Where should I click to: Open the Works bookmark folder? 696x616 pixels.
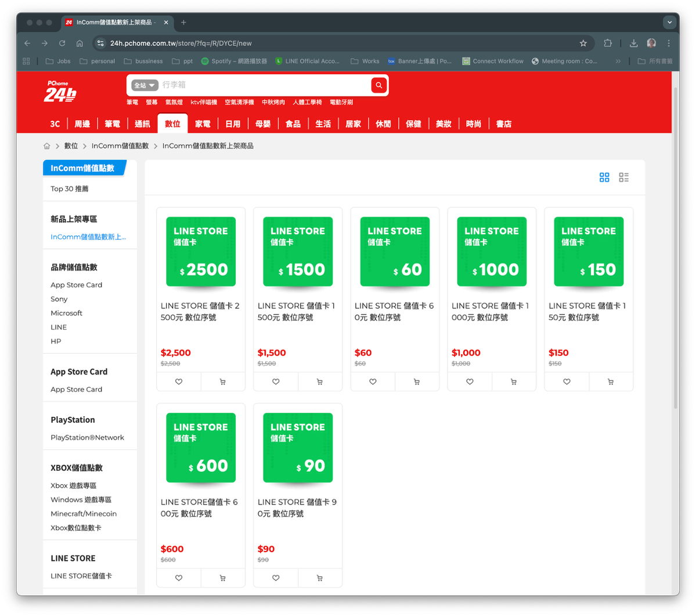pyautogui.click(x=365, y=61)
